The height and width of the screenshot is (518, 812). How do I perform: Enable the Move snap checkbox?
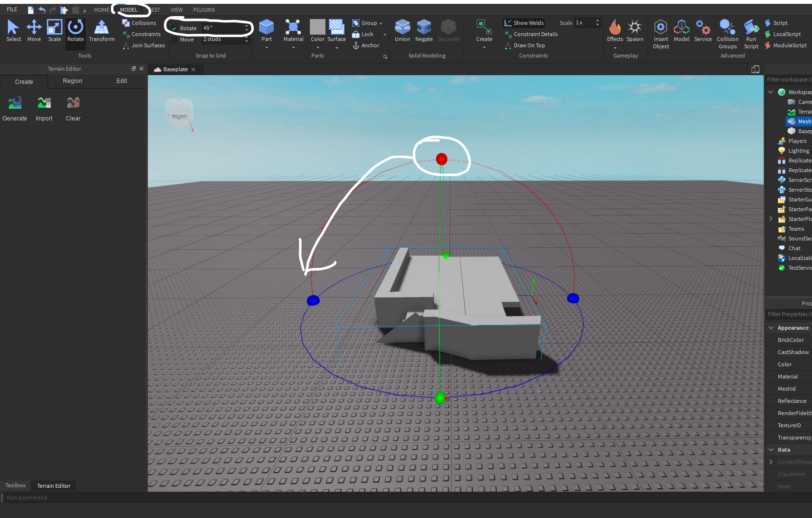tap(174, 40)
